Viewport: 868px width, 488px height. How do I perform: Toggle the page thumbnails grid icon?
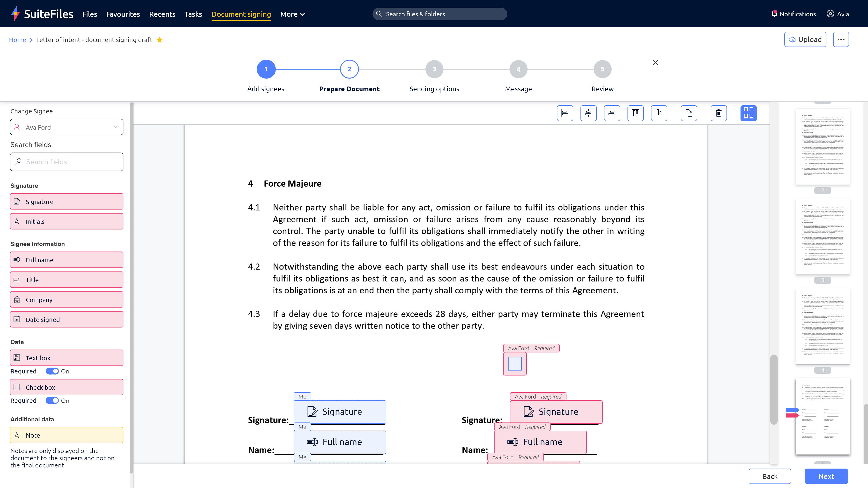(748, 113)
